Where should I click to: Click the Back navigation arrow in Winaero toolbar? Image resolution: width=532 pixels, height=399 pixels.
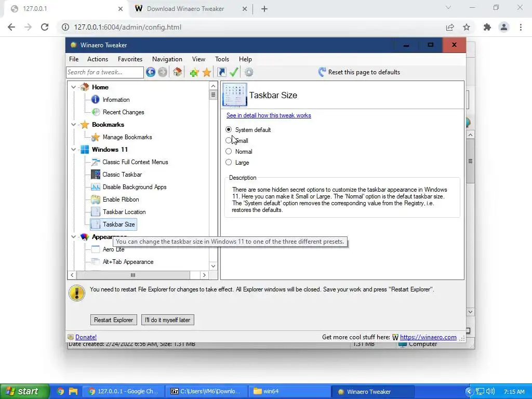click(x=151, y=72)
